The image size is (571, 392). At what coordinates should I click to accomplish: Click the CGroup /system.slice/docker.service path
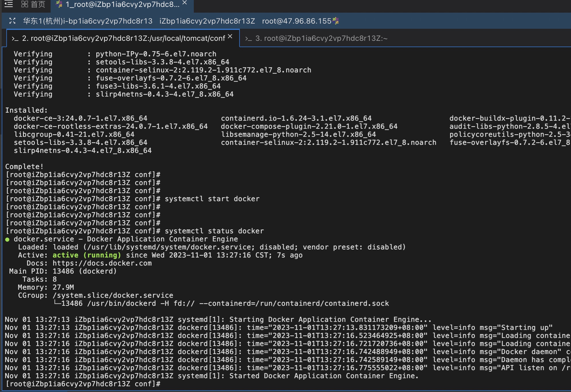pos(113,295)
